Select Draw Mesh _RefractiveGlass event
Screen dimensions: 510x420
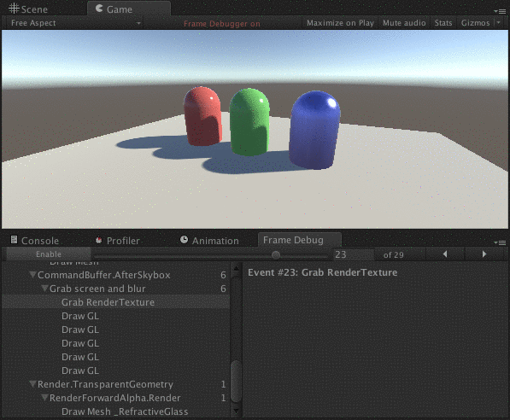click(x=116, y=411)
